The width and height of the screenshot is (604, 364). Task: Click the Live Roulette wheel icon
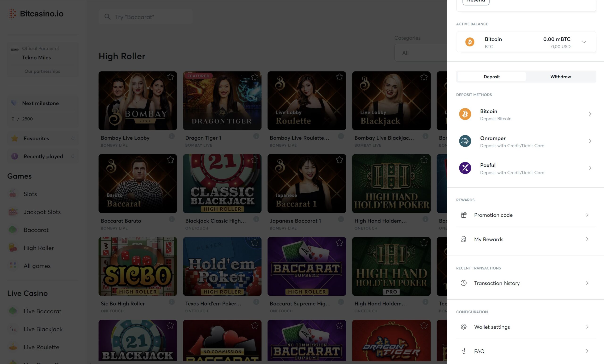click(13, 347)
